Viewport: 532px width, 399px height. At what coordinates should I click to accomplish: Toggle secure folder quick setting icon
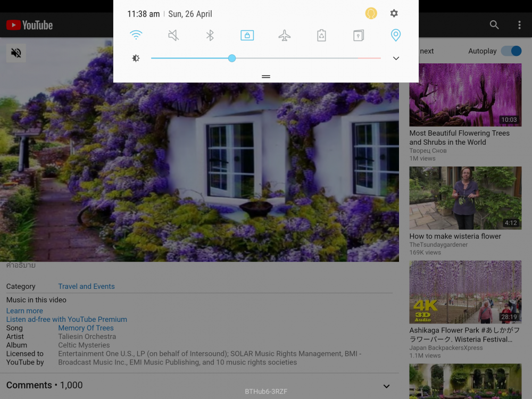point(358,35)
